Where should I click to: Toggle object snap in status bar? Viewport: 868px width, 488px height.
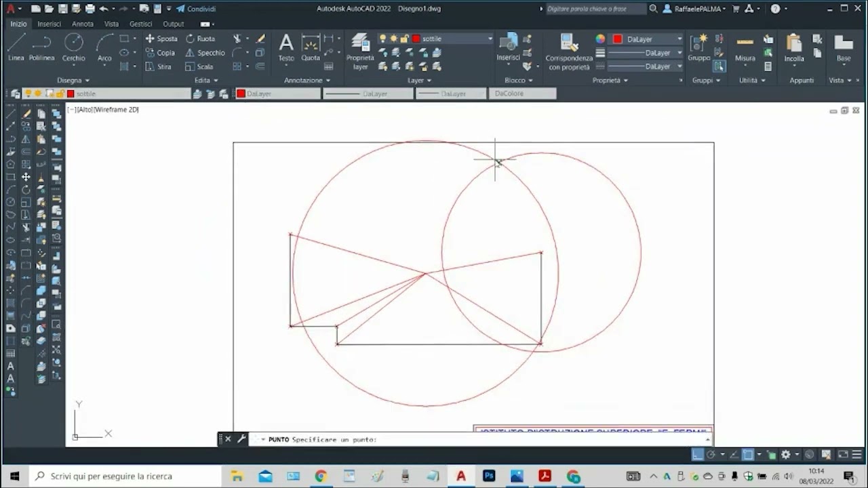point(747,455)
